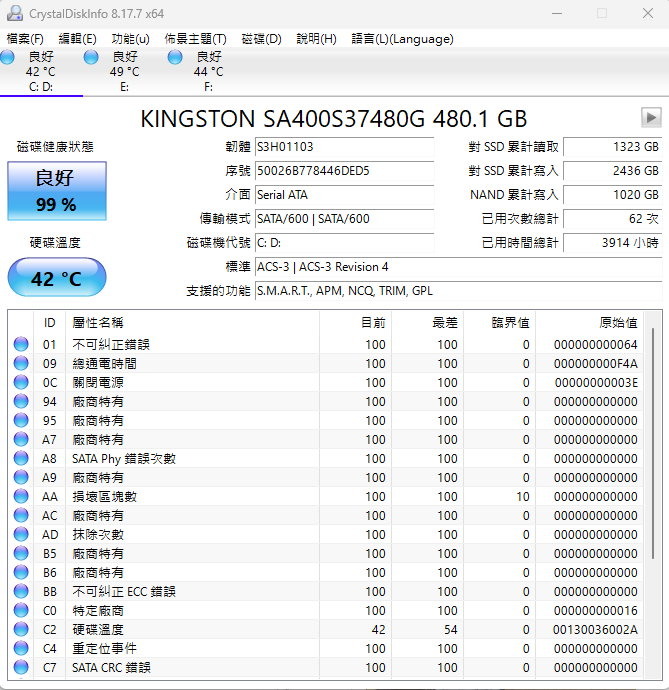The image size is (669, 690).
Task: Click the transfer mode field SATA/600 | SATA/600
Action: point(344,219)
